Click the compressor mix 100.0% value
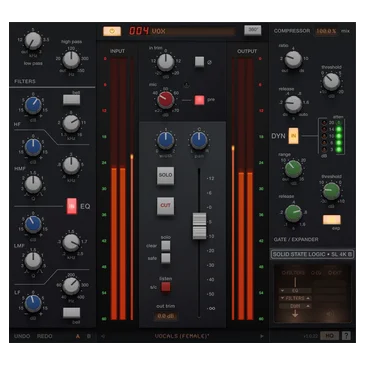Image resolution: width=365 pixels, height=365 pixels. click(326, 31)
